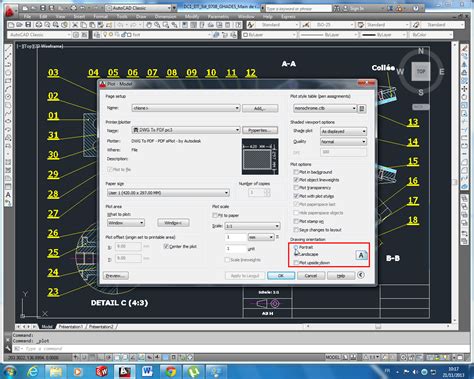Open monochrome.ctb plot style dropdown
The image size is (474, 379).
click(325, 108)
